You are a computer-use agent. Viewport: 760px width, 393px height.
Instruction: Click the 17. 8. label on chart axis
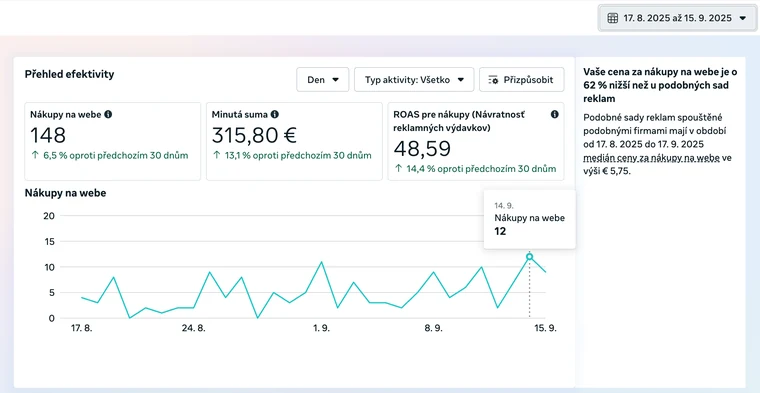point(81,328)
